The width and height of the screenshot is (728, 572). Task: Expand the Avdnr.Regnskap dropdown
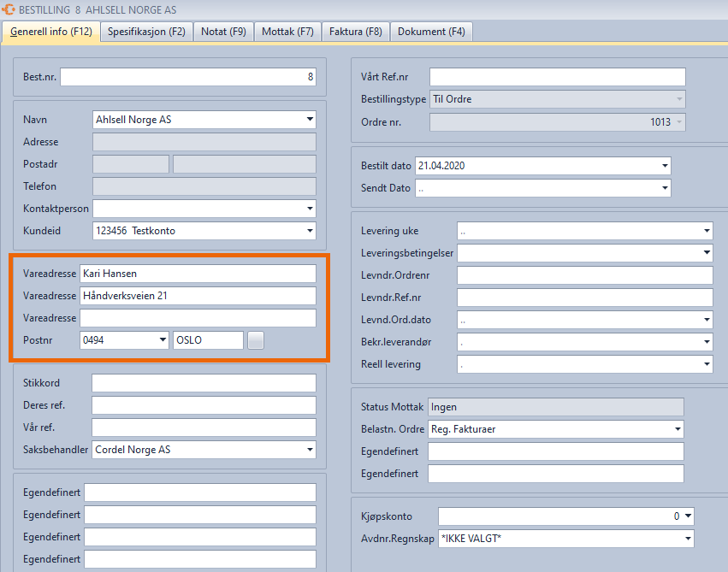point(687,539)
